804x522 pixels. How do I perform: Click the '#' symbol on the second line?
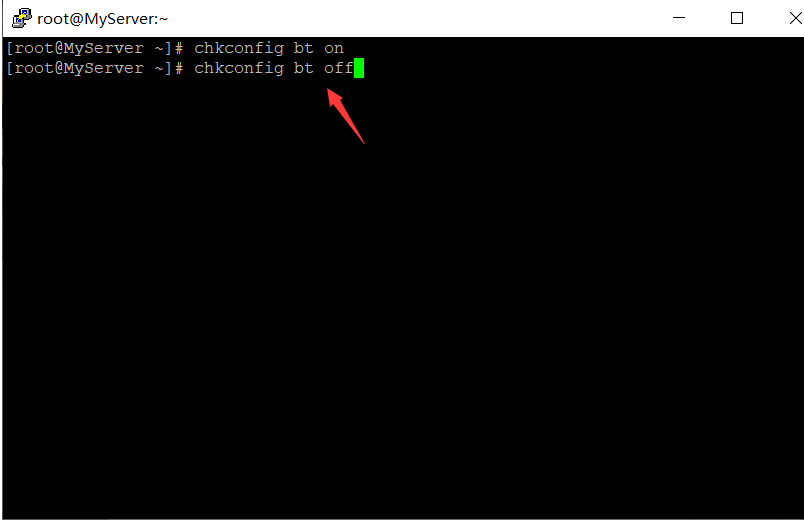click(179, 69)
